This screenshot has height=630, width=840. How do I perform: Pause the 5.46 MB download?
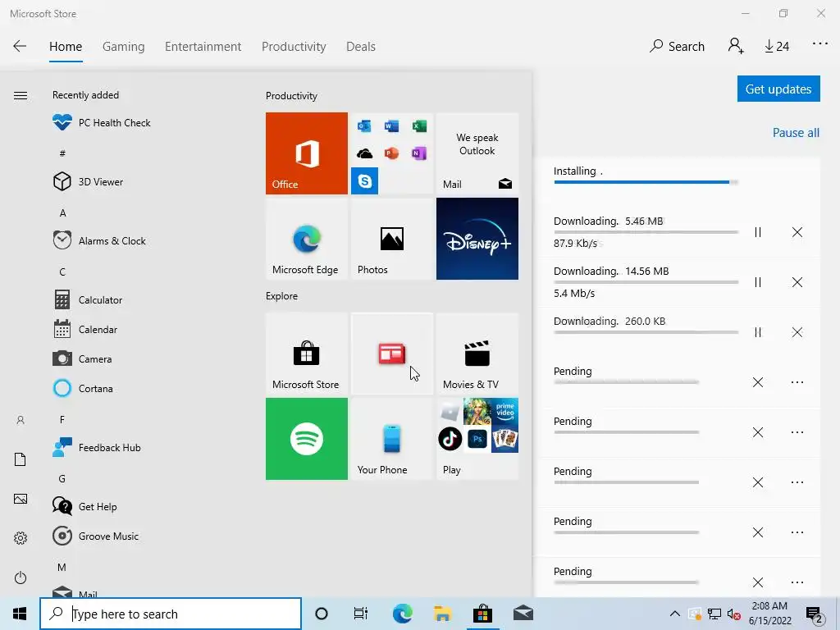click(757, 232)
